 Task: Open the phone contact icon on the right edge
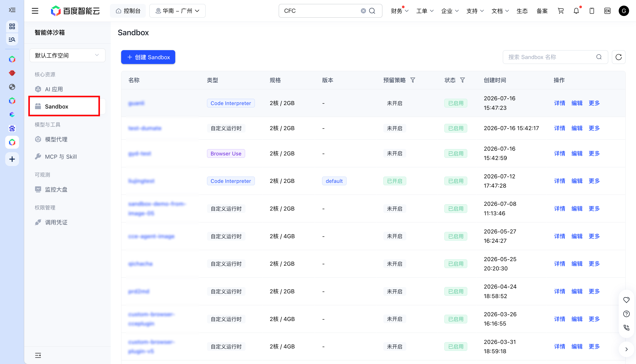626,327
